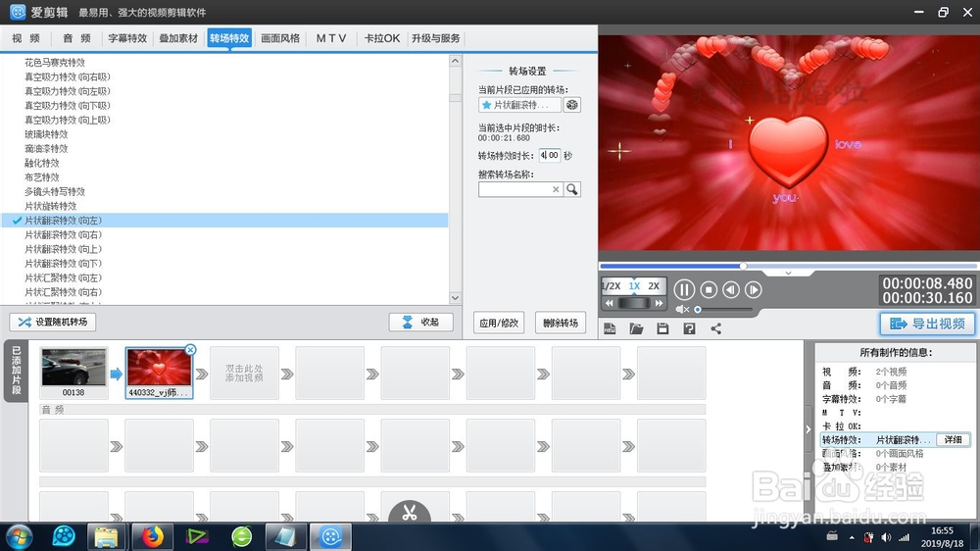This screenshot has width=980, height=551.
Task: Click Details (详细) button for transition
Action: coord(954,439)
